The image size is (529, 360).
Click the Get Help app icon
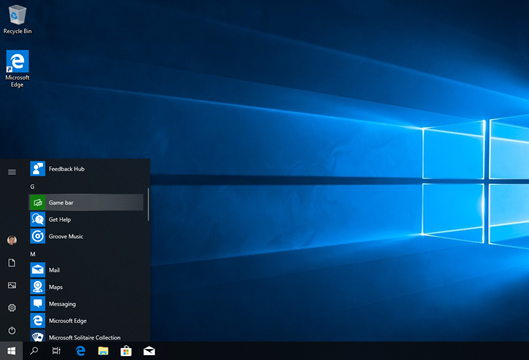pos(37,219)
